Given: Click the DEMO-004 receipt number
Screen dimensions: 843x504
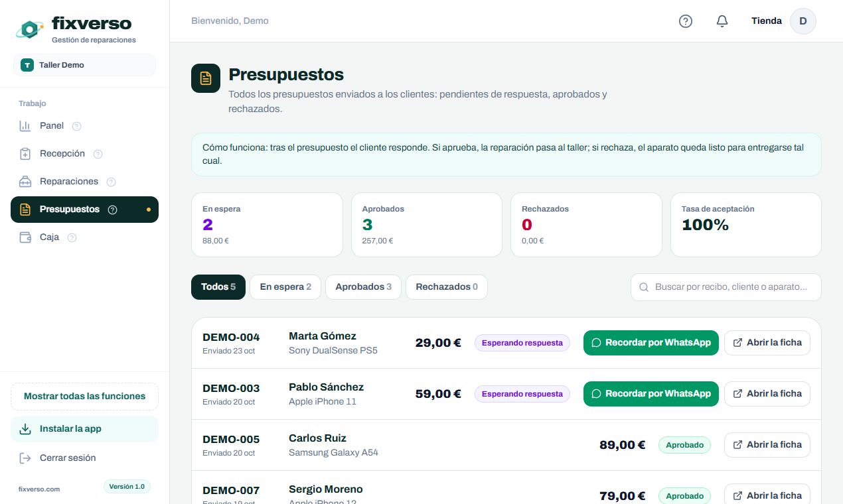Looking at the screenshot, I should coord(231,337).
